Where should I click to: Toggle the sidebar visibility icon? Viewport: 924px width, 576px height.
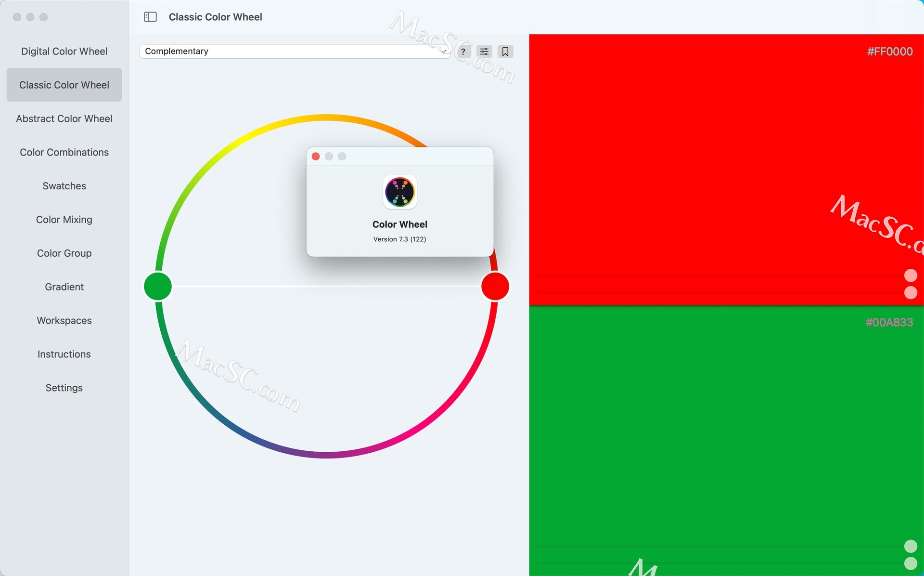coord(151,17)
